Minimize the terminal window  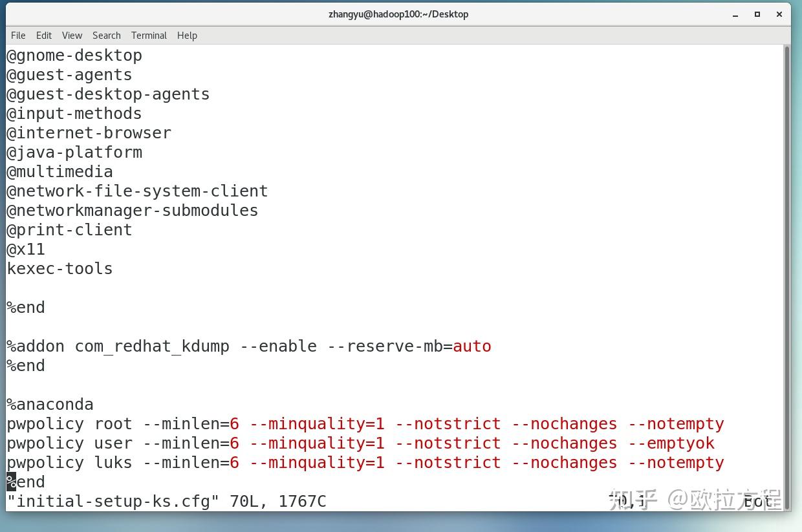735,14
